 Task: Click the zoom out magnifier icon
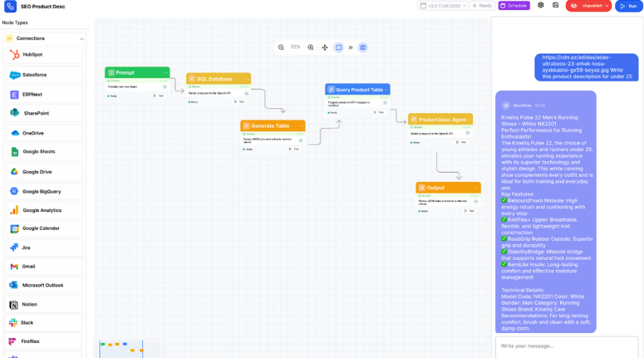pos(280,47)
